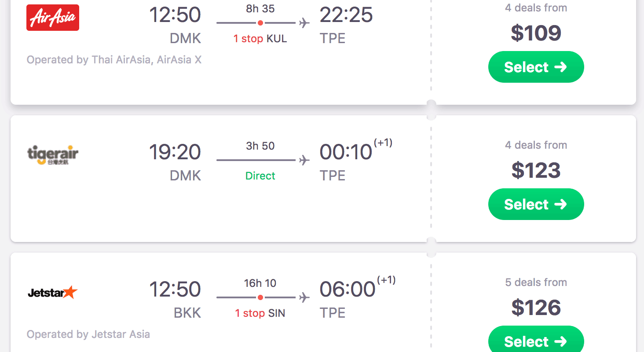
Task: Click the $126 price text
Action: tap(536, 308)
